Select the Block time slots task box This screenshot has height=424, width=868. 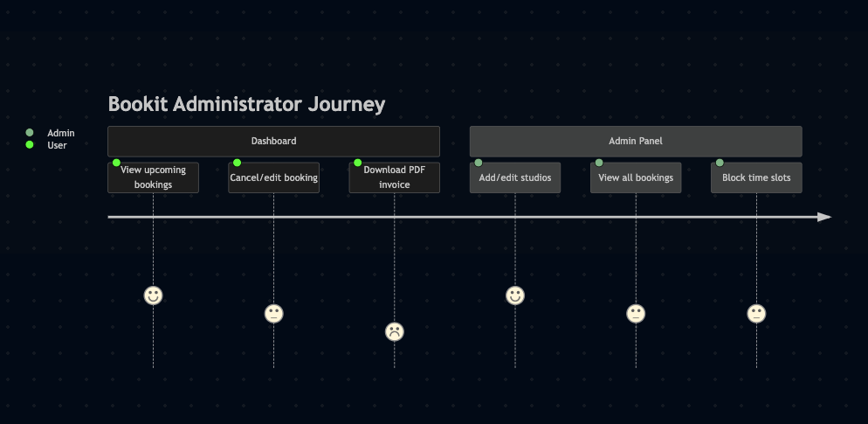pos(756,177)
